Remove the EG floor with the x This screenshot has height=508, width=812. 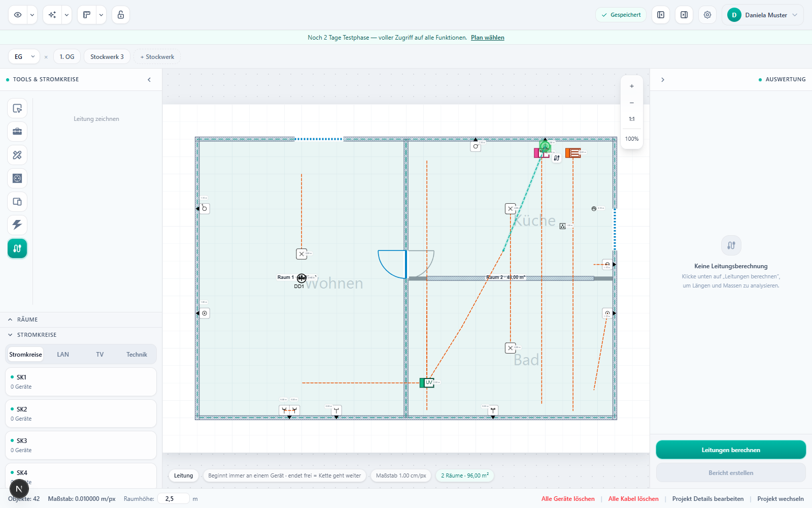pos(46,57)
